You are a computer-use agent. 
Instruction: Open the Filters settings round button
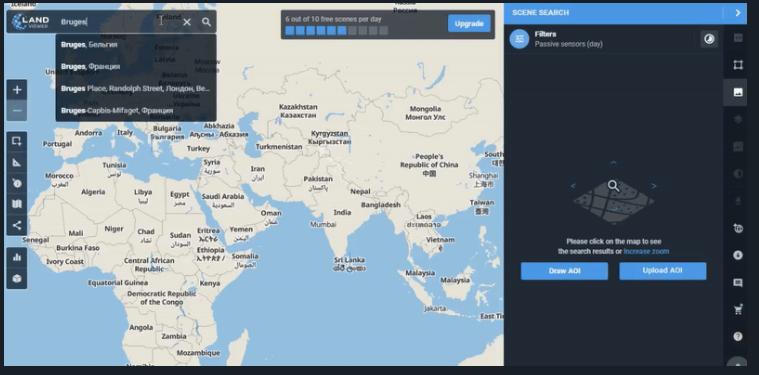[x=519, y=39]
